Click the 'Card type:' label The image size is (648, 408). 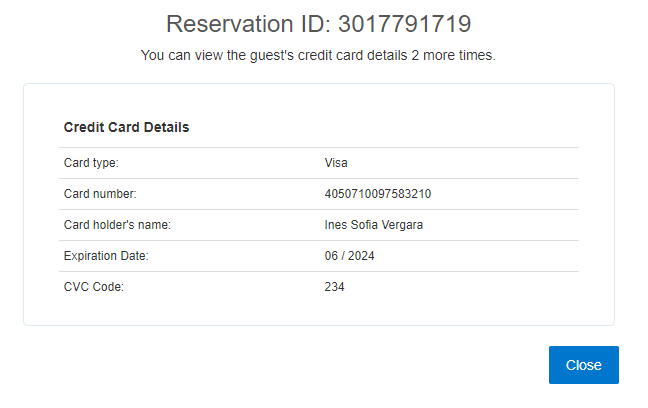click(91, 163)
